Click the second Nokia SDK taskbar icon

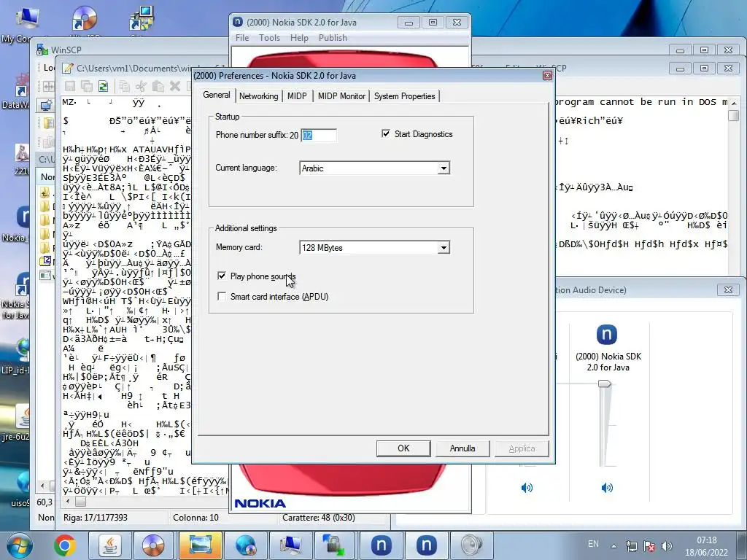pyautogui.click(x=426, y=545)
